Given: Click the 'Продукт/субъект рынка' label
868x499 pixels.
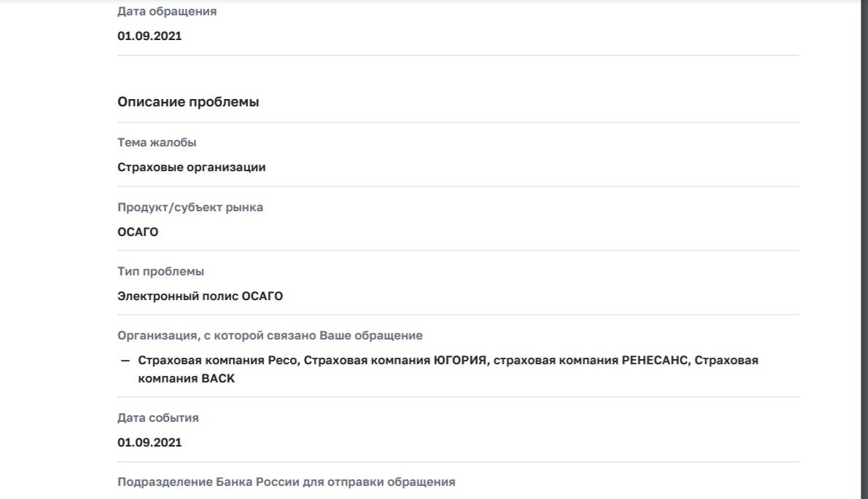Looking at the screenshot, I should point(190,208).
